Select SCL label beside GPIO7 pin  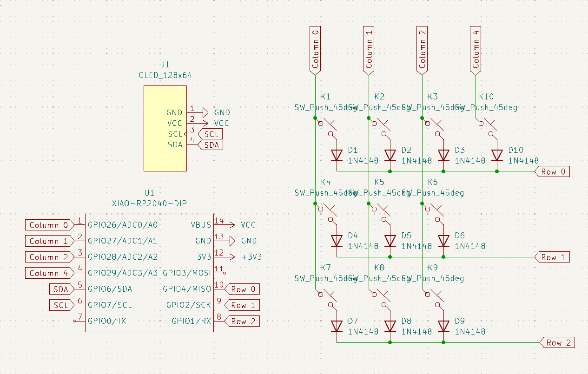tap(61, 305)
